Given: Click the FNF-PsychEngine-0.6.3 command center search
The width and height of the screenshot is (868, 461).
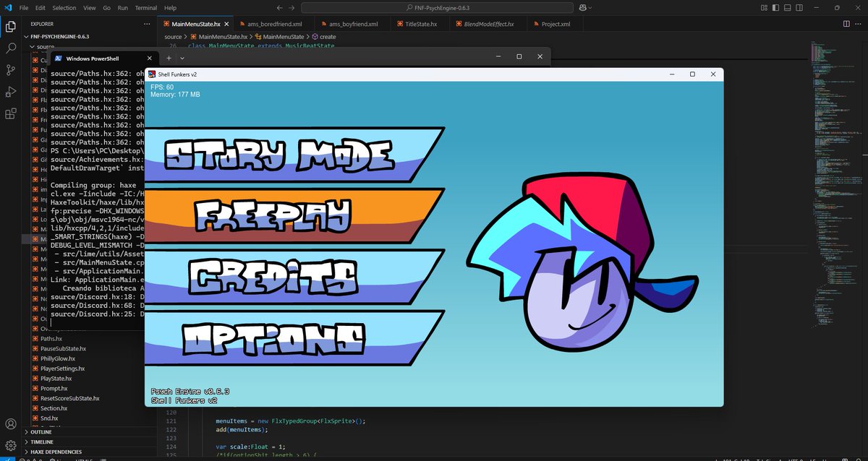Looking at the screenshot, I should coord(435,7).
